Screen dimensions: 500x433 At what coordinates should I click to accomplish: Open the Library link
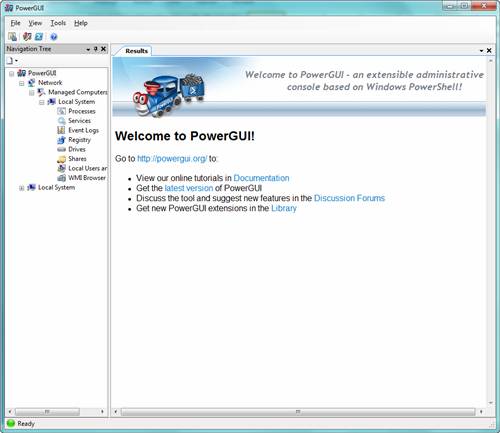click(x=284, y=208)
